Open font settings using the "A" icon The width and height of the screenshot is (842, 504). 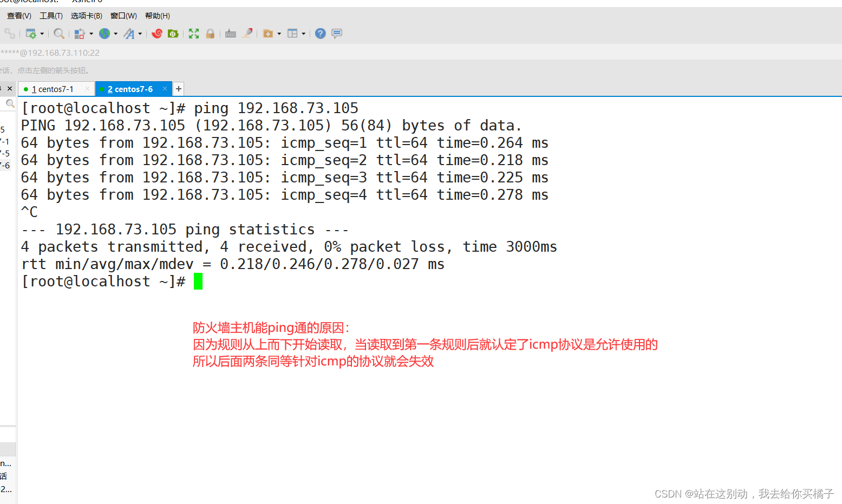point(130,34)
